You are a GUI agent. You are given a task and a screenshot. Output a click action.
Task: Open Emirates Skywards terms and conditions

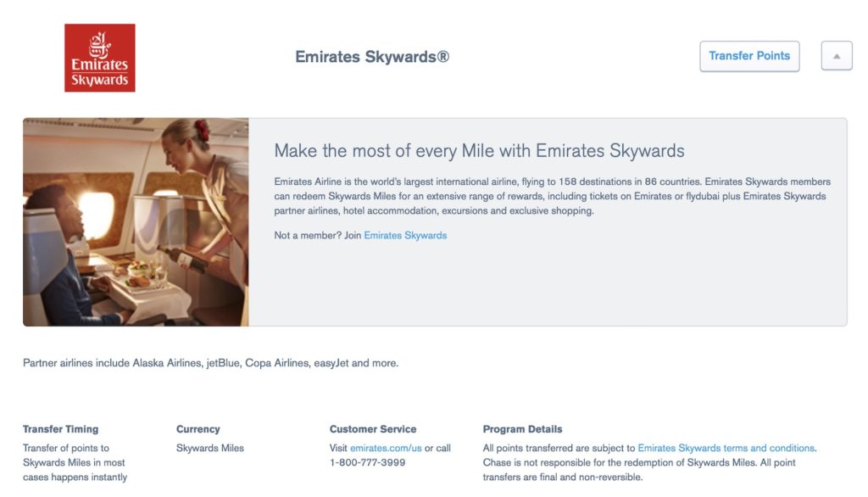coord(726,448)
